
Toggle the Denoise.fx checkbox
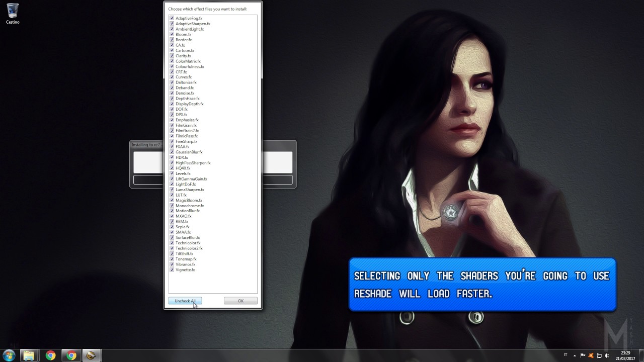172,93
